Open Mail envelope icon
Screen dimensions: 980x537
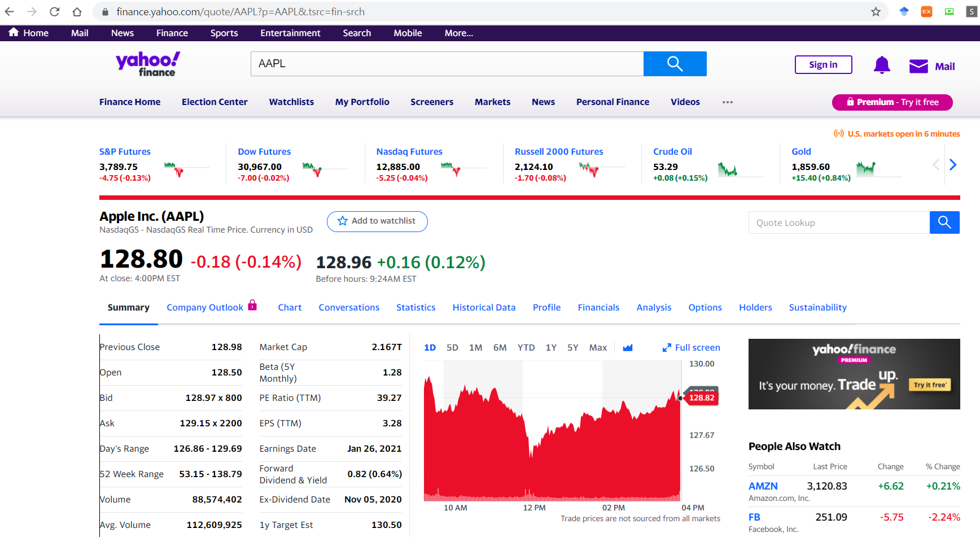pyautogui.click(x=918, y=66)
